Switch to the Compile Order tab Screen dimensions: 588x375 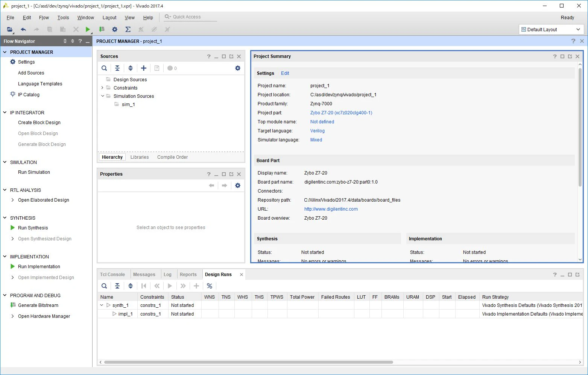coord(172,157)
